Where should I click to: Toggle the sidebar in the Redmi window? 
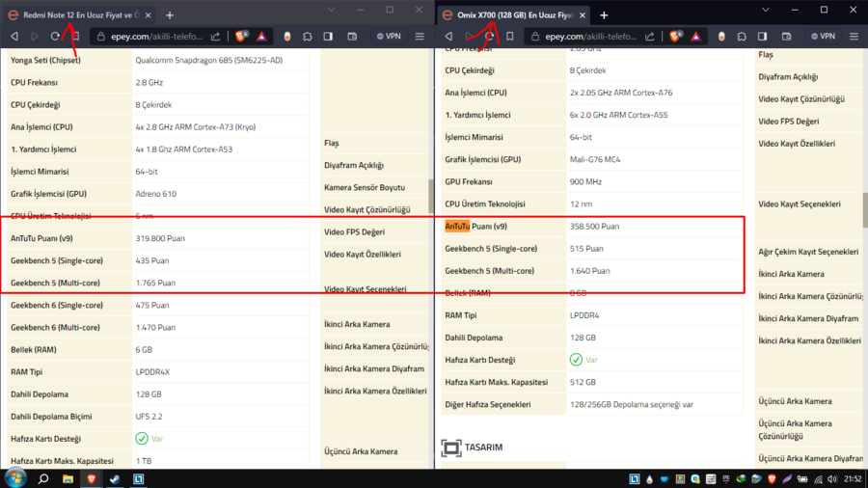click(x=328, y=37)
